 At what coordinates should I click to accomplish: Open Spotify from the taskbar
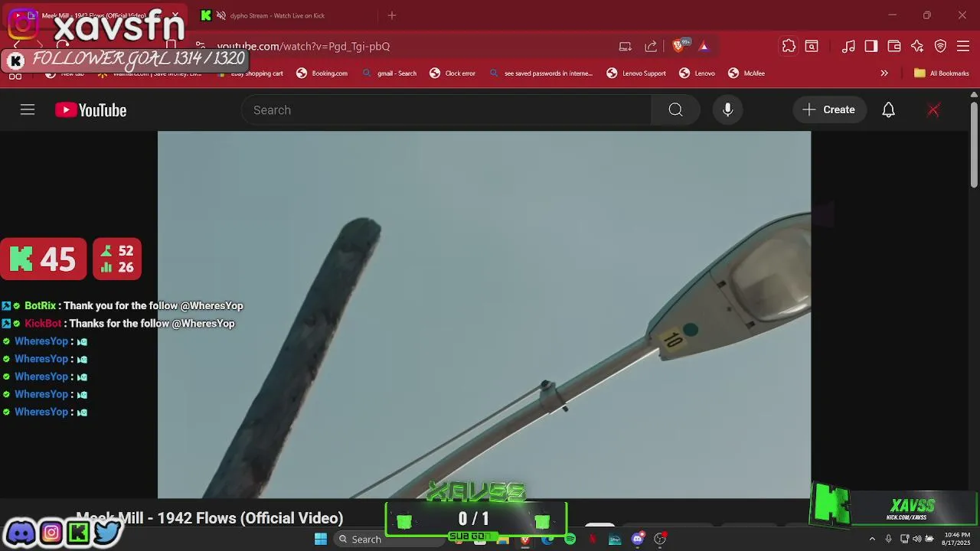[570, 540]
